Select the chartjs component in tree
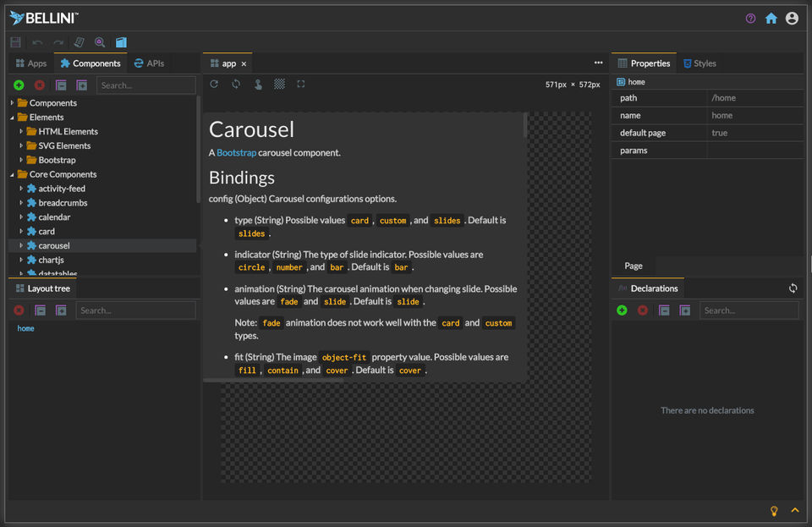The height and width of the screenshot is (527, 812). click(x=51, y=260)
